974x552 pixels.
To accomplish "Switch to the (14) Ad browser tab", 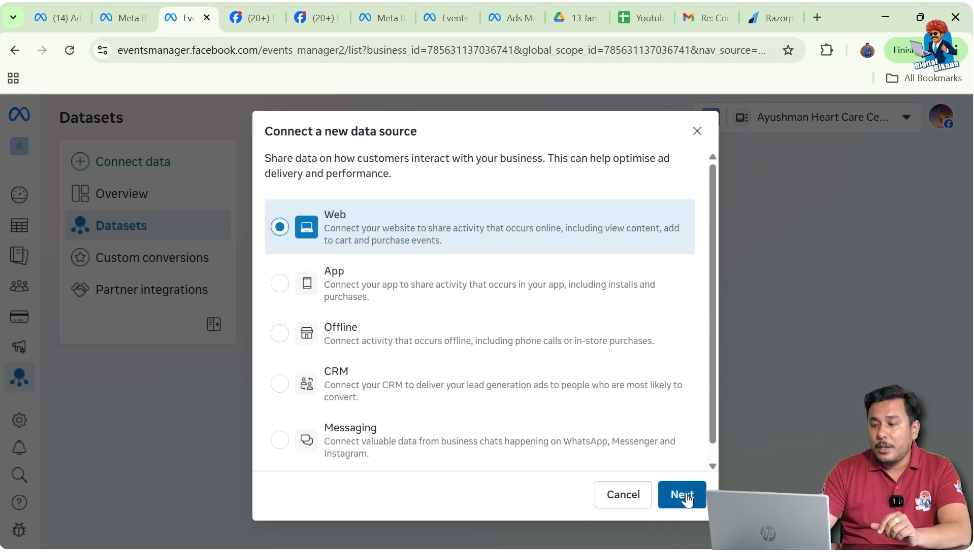I will [58, 17].
